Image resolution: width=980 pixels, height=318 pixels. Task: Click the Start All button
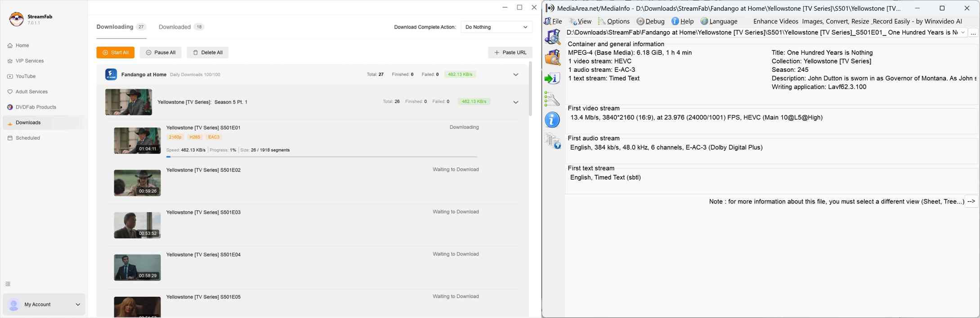pos(116,53)
